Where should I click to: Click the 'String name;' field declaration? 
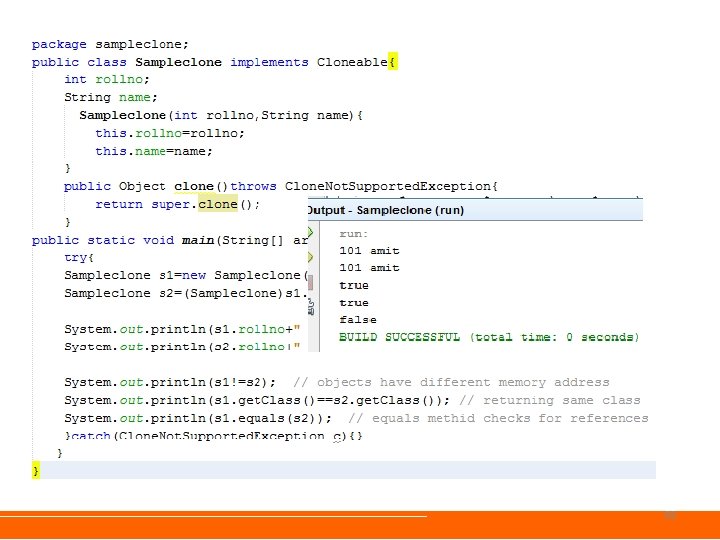click(x=111, y=97)
